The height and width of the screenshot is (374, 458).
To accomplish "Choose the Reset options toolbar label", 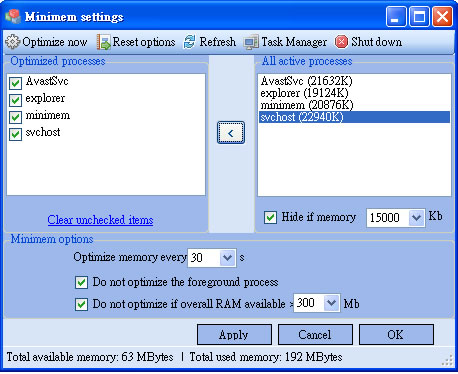I will (144, 42).
